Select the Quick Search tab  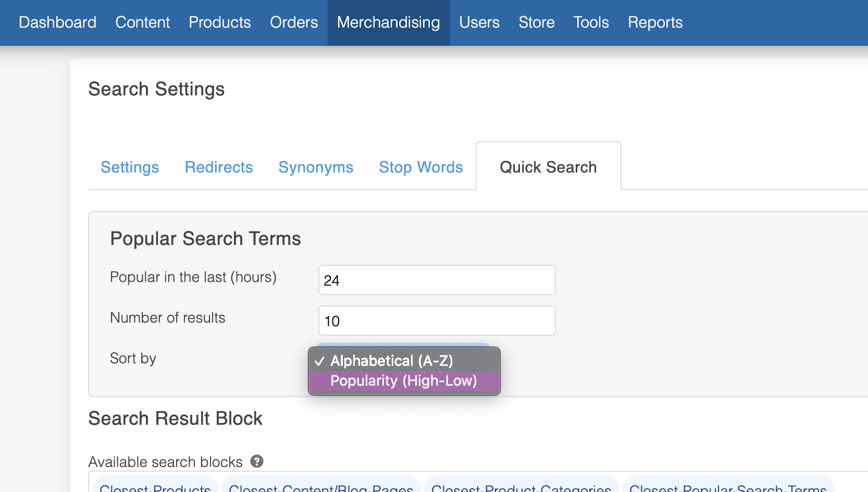pos(548,167)
